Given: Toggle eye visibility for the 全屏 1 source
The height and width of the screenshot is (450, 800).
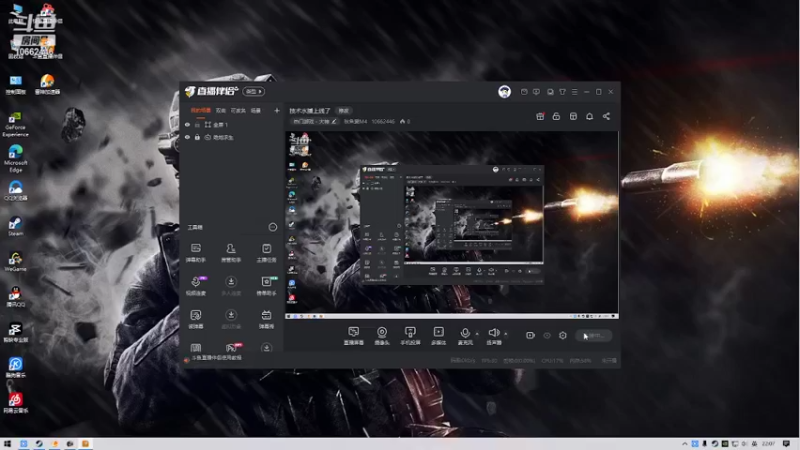Looking at the screenshot, I should click(187, 125).
